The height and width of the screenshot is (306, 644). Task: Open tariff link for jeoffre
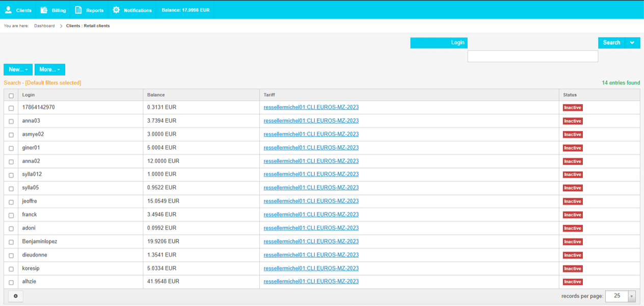311,201
